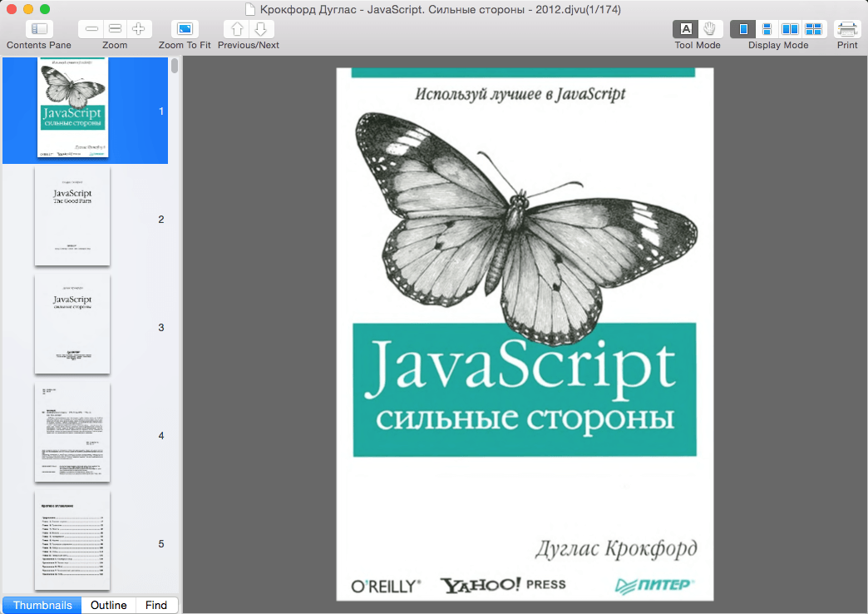Select page 3 thumbnail
The image size is (868, 614).
(72, 324)
